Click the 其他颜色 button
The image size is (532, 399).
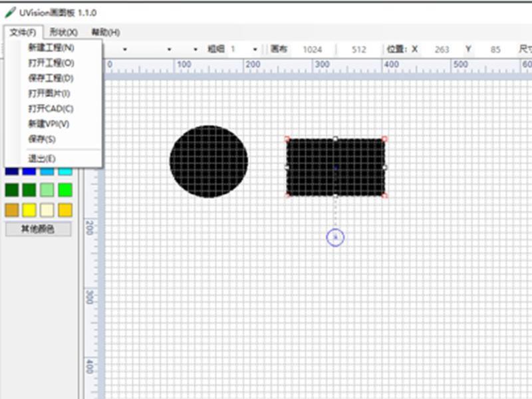[39, 229]
